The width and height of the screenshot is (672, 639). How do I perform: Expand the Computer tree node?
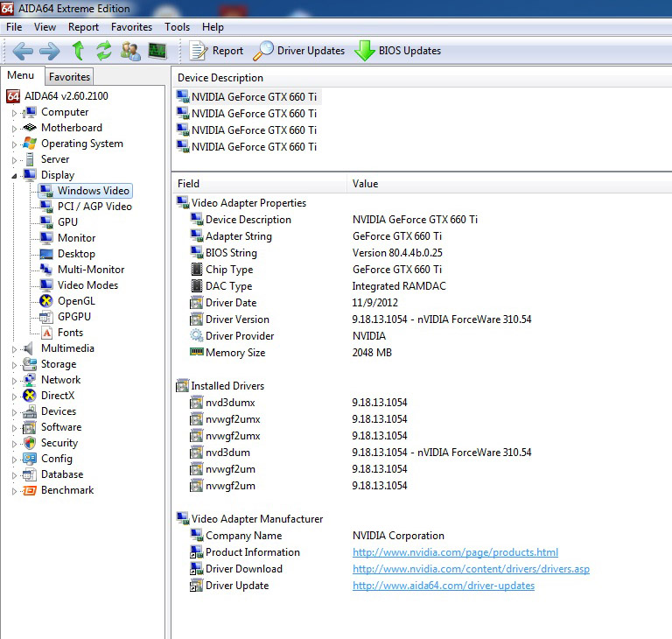click(x=14, y=113)
